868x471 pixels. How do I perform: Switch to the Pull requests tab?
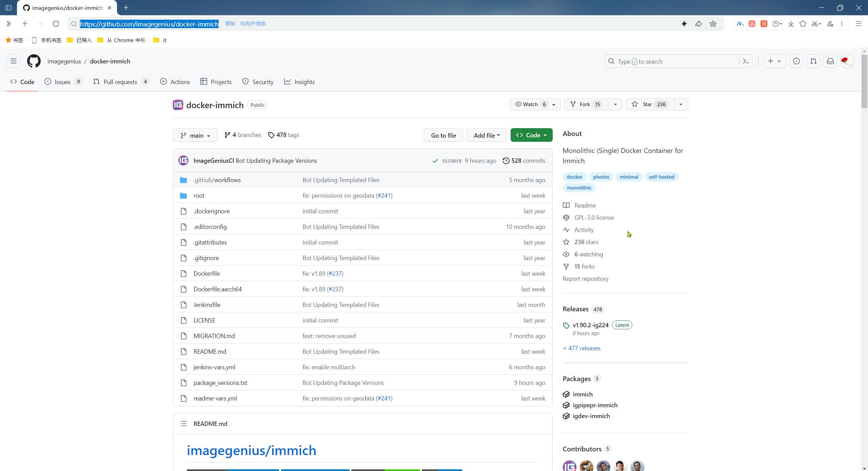tap(121, 82)
